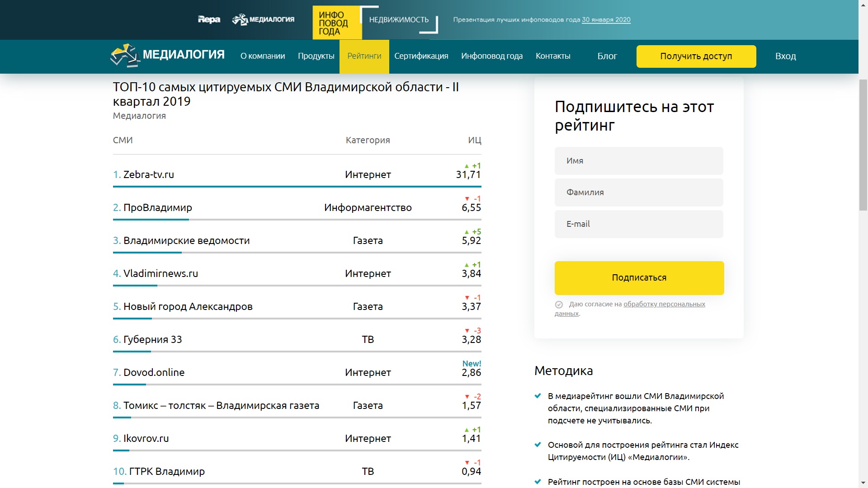The image size is (868, 488).
Task: Toggle the personal data consent checkbox
Action: point(559,305)
